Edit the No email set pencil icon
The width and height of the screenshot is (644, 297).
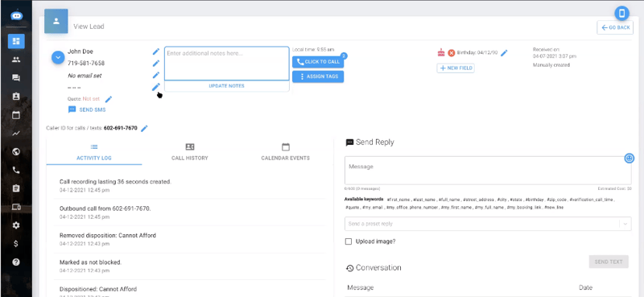155,75
